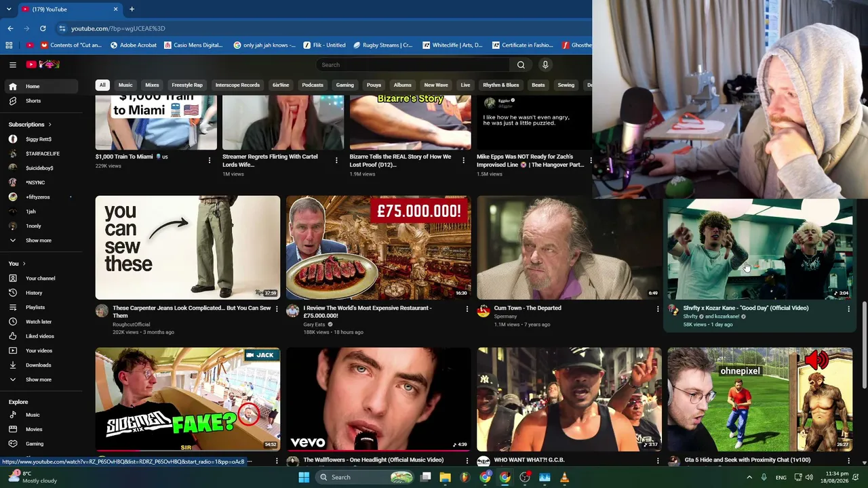Open Adobe Acrobat bookmark
Screen dimensions: 868x488
133,45
